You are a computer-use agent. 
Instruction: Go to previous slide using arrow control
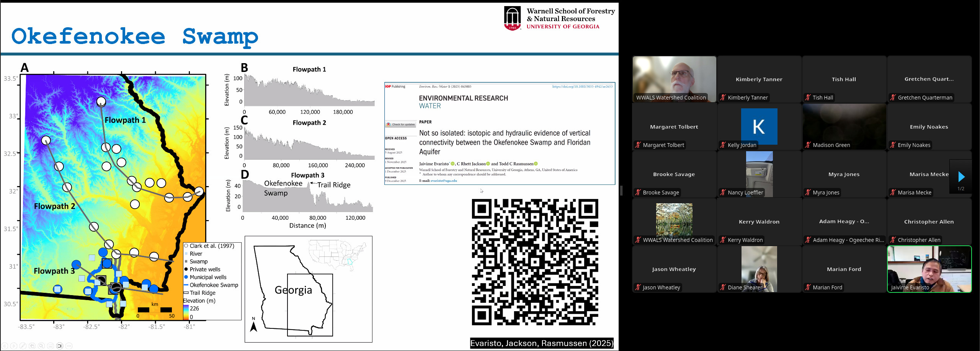click(4, 346)
